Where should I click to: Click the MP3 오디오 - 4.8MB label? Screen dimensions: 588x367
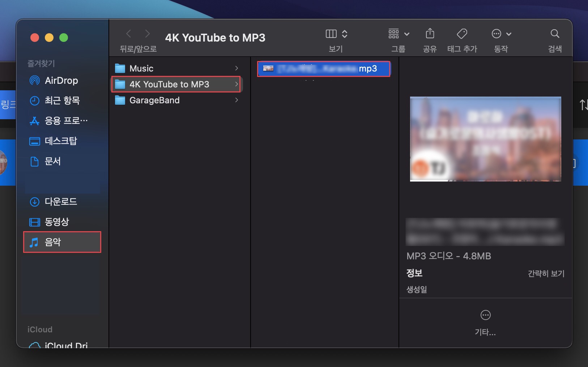[x=449, y=256]
